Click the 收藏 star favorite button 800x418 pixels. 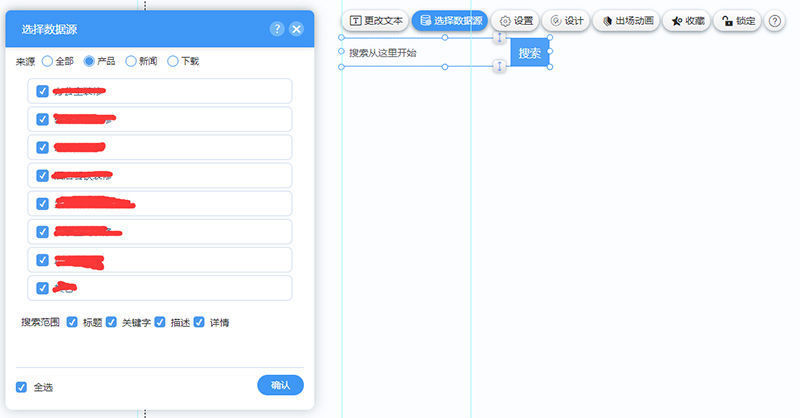click(688, 21)
